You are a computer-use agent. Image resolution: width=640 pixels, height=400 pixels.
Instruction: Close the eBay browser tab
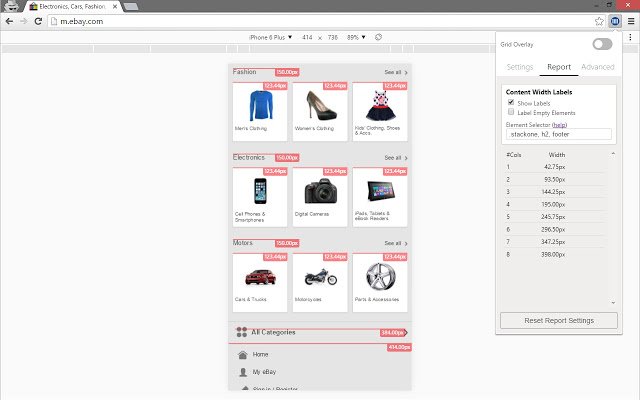(115, 7)
